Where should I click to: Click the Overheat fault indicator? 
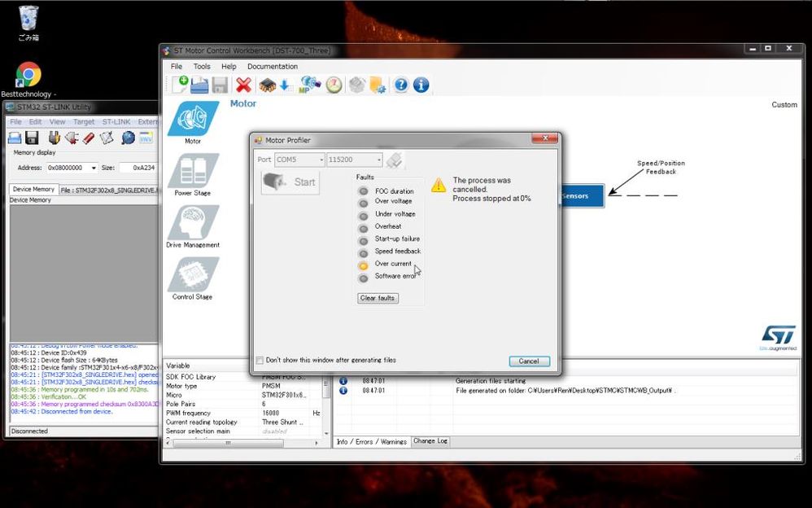tap(364, 228)
